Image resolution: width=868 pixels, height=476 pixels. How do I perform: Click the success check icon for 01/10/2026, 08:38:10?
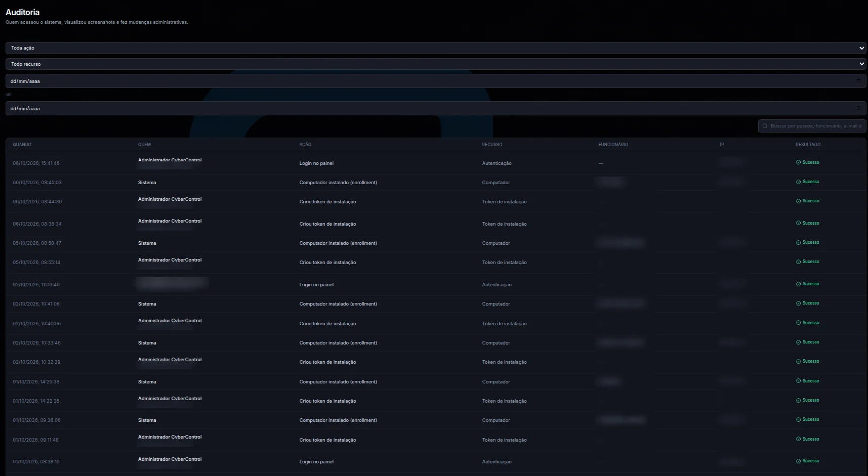tap(798, 461)
